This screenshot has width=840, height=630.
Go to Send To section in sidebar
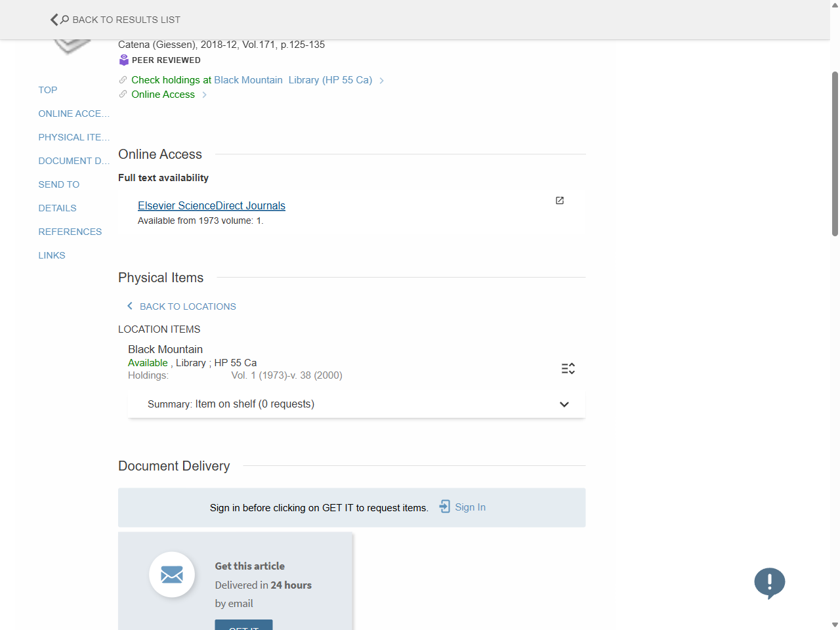click(x=58, y=184)
